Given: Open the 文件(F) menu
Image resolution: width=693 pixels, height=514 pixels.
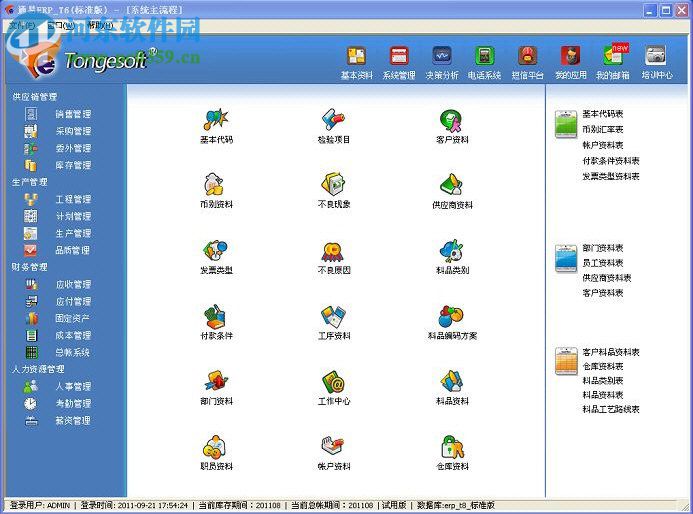Looking at the screenshot, I should tap(22, 24).
